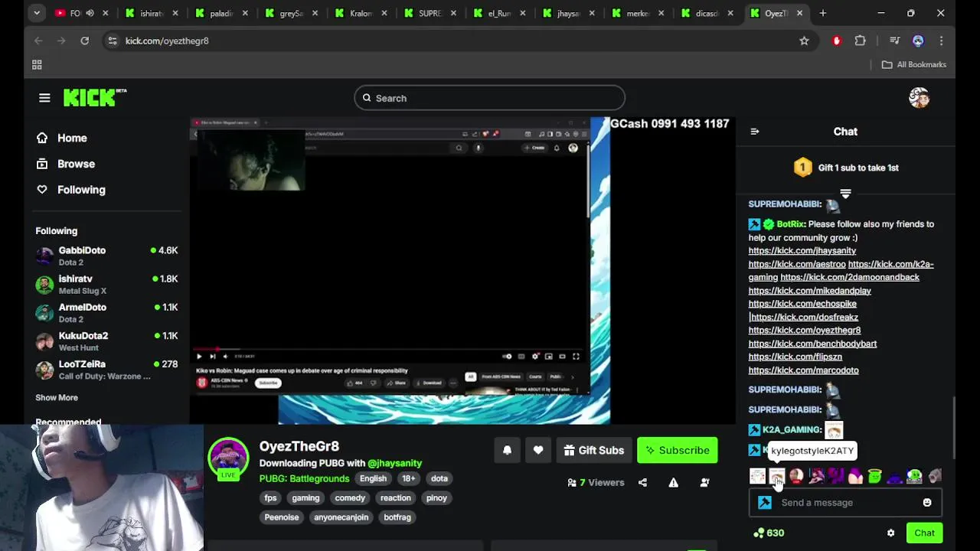This screenshot has width=980, height=551.
Task: Select the halo green blob emote
Action: 874,476
